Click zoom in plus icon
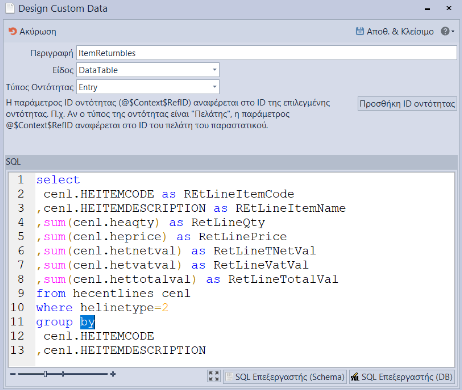 tap(113, 374)
